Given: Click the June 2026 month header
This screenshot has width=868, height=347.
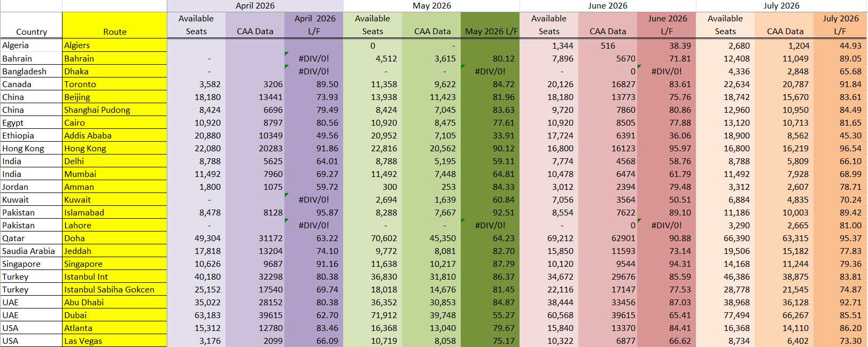Looking at the screenshot, I should 608,6.
